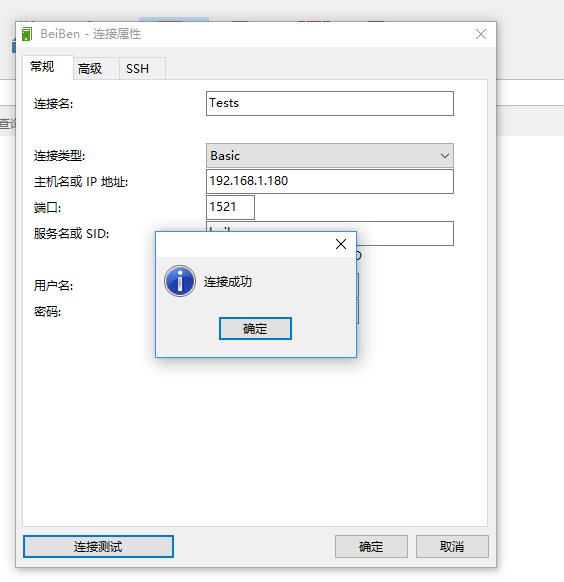
Task: Cancel the dialog with 取消 button
Action: tap(452, 546)
